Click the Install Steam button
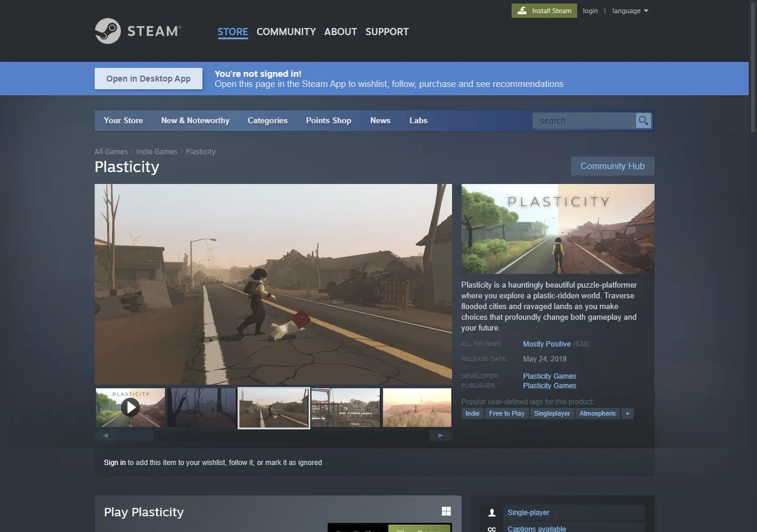This screenshot has height=532, width=757. (x=544, y=11)
